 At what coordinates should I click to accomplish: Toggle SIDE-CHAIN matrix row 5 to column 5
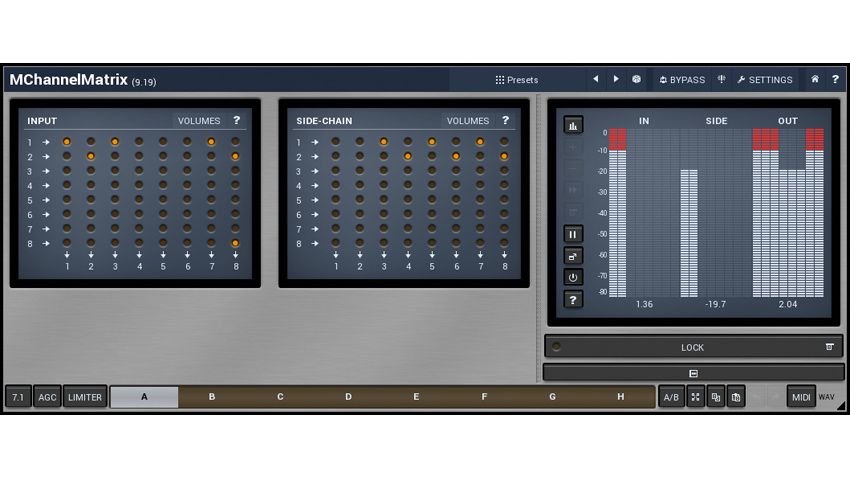coord(432,199)
